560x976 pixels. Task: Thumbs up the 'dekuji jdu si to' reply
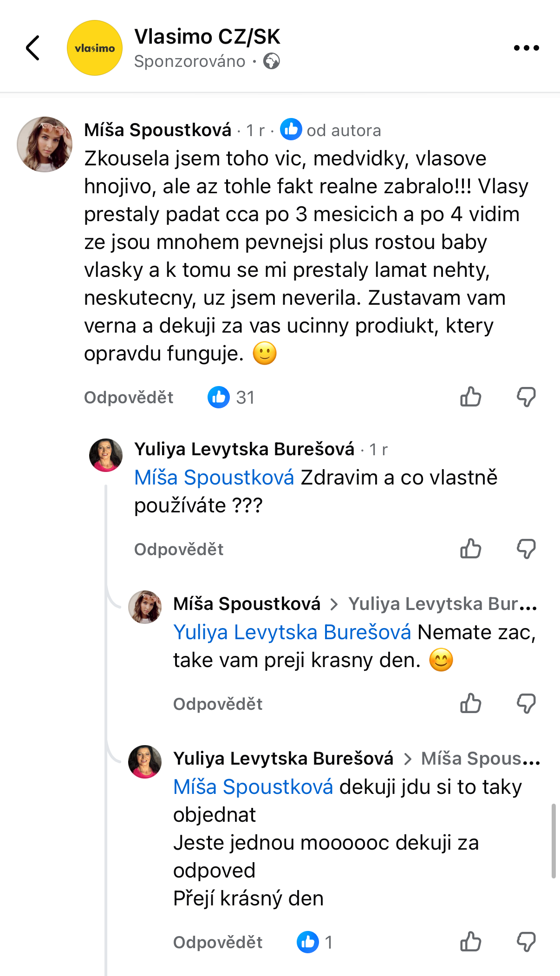(x=470, y=942)
